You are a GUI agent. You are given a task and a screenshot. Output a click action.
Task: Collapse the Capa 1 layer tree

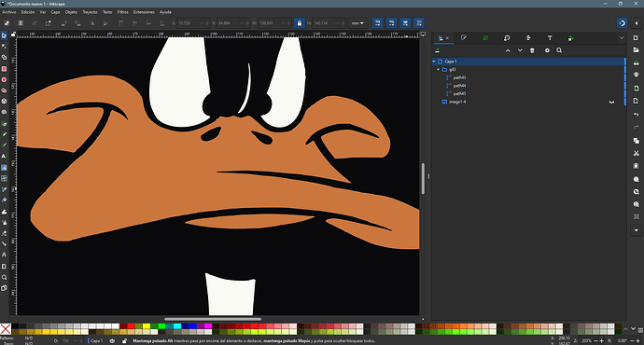434,62
